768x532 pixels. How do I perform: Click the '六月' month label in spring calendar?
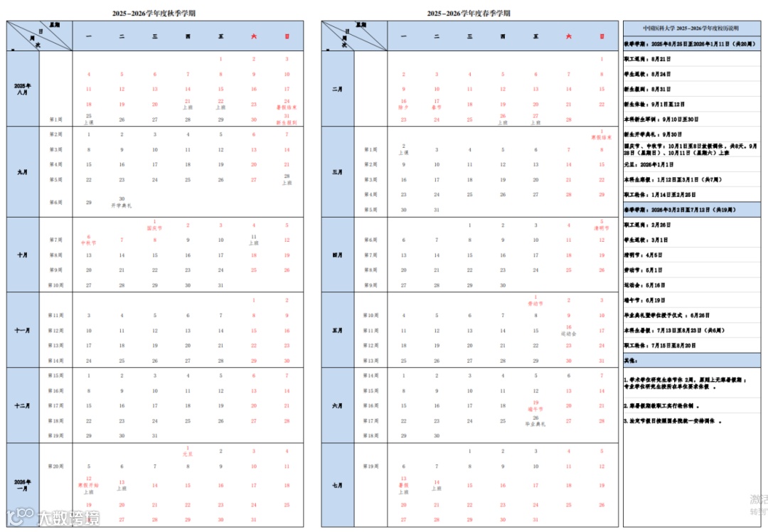338,405
